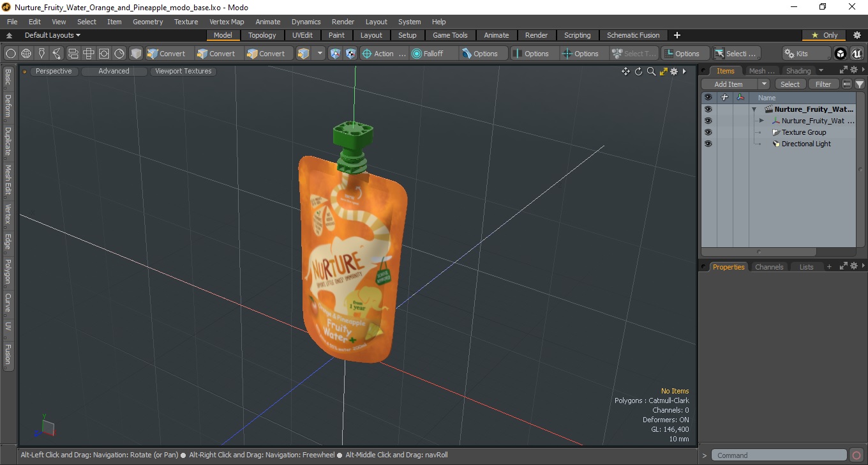Toggle visibility of Nurture_Fruity_Wat mesh item
Image resolution: width=868 pixels, height=465 pixels.
click(x=708, y=121)
